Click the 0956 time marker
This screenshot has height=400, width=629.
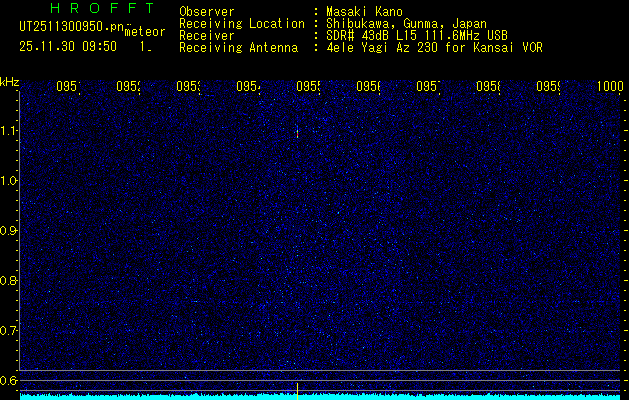tap(369, 86)
